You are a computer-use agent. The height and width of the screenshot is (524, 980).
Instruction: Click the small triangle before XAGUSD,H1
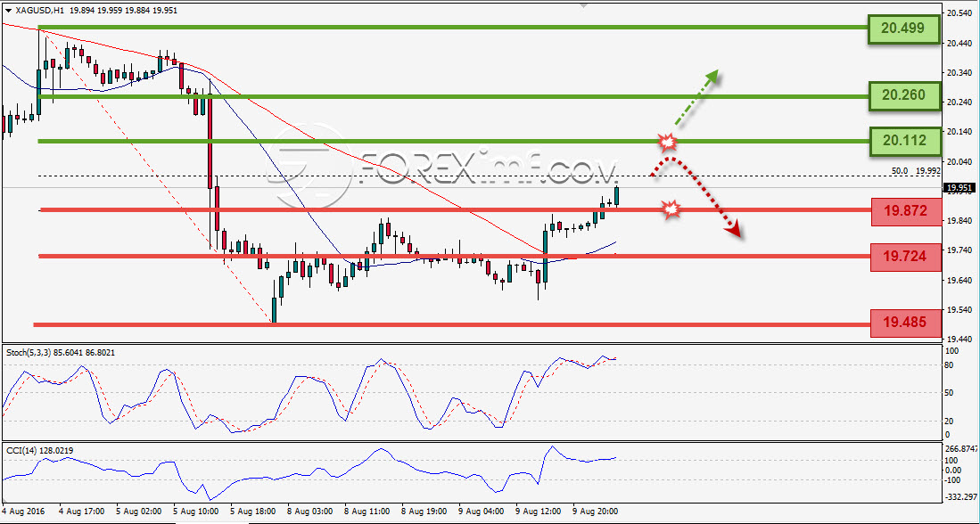pyautogui.click(x=7, y=11)
